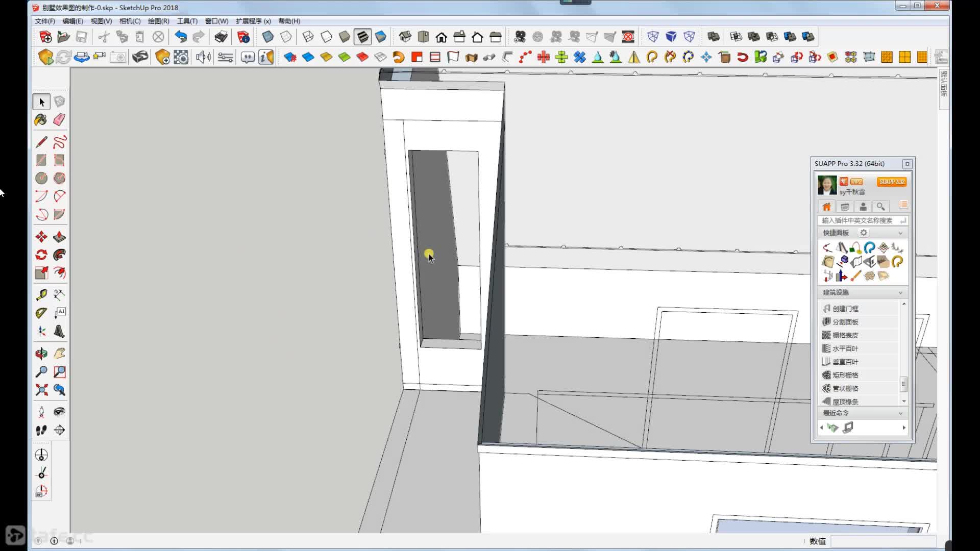
Task: Click the Undo arrow in toolbar
Action: click(181, 37)
